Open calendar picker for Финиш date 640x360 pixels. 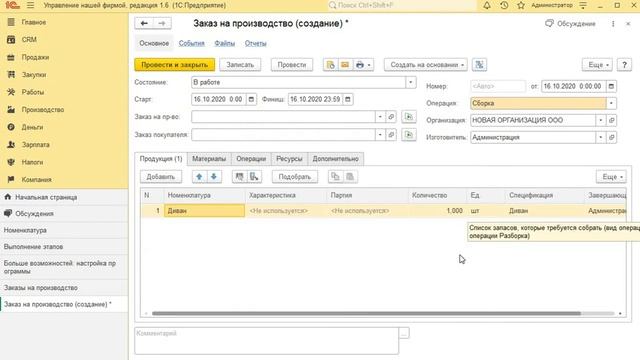click(x=348, y=99)
